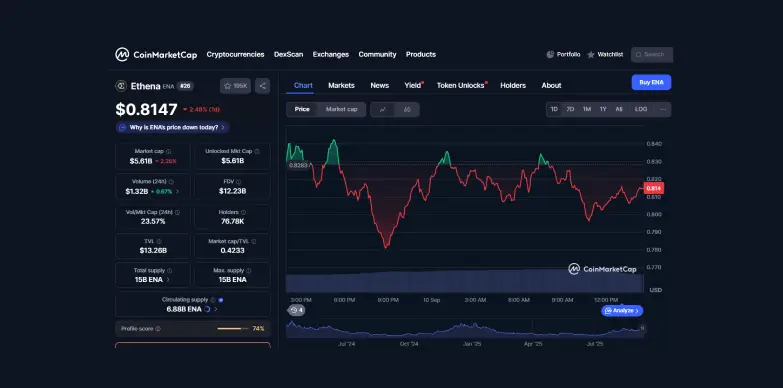Expand Circulating supply 6.88B ENA chevron

(216, 309)
